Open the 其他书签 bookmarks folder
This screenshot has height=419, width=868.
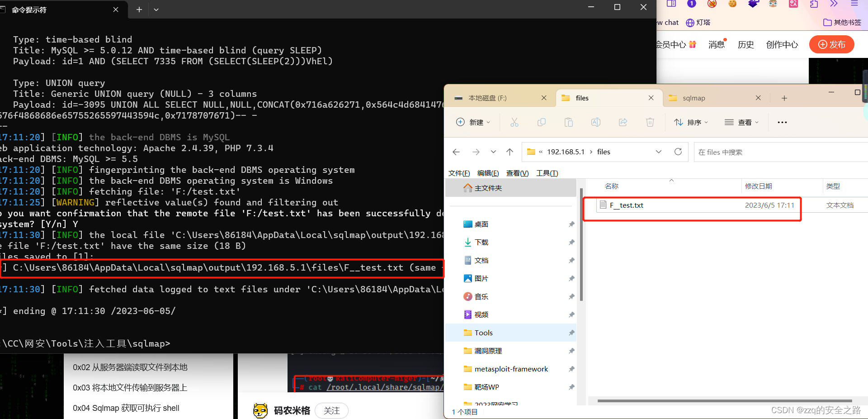click(x=842, y=22)
